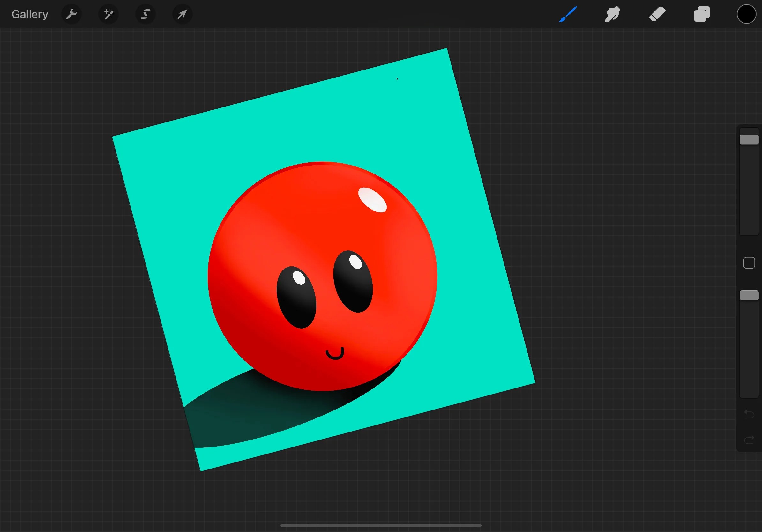Screen dimensions: 762x532
Task: Click the brush size slider handle
Action: 749,140
